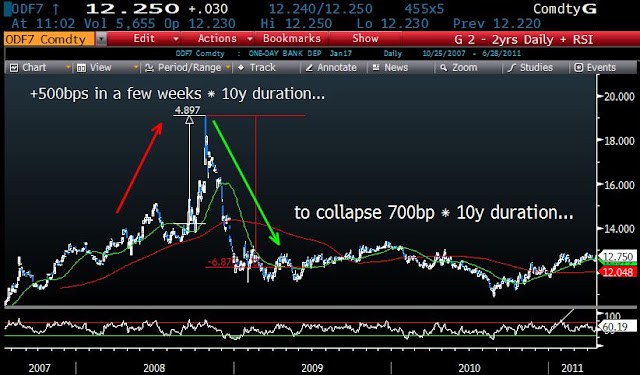
Task: Open the Show menu
Action: [365, 39]
